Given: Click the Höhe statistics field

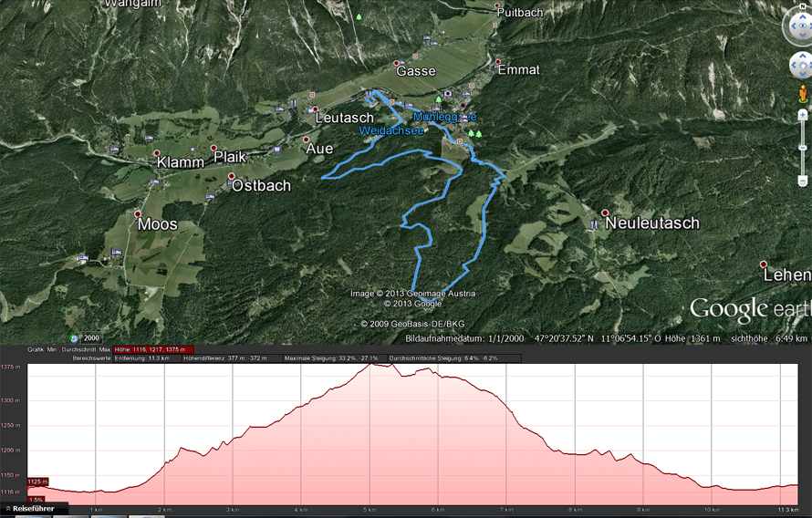Looking at the screenshot, I should tap(153, 350).
